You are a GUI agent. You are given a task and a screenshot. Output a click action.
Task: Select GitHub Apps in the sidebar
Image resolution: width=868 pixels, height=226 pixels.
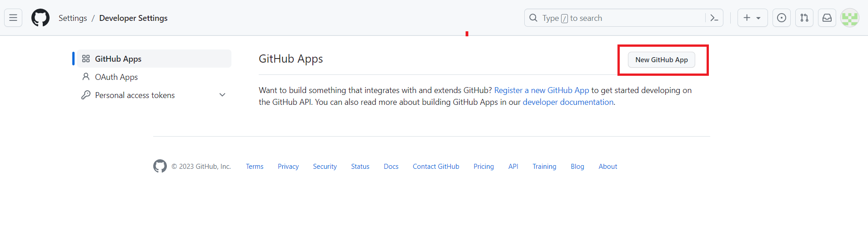click(x=154, y=59)
